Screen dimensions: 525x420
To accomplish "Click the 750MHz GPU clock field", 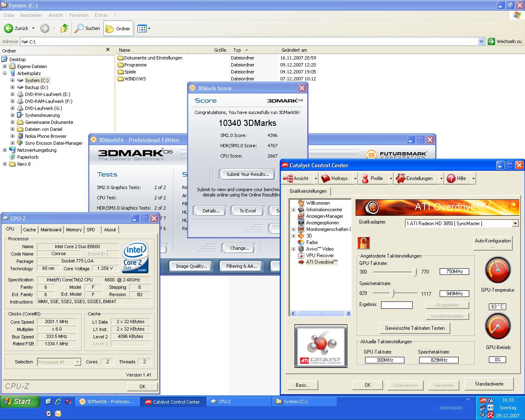I will (x=454, y=272).
